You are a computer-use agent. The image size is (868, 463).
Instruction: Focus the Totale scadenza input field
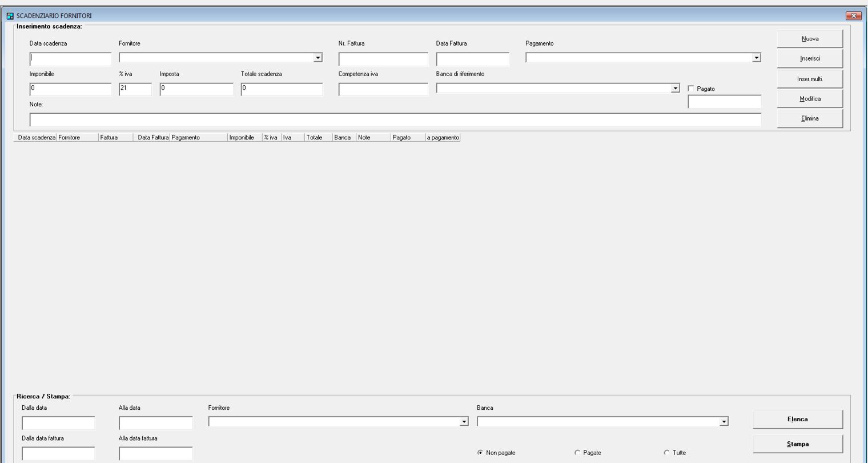click(282, 89)
